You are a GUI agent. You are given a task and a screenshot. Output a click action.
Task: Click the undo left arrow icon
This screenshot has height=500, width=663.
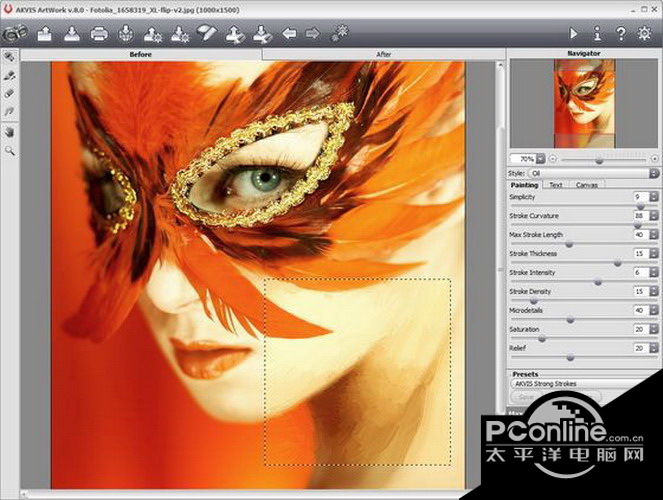289,34
